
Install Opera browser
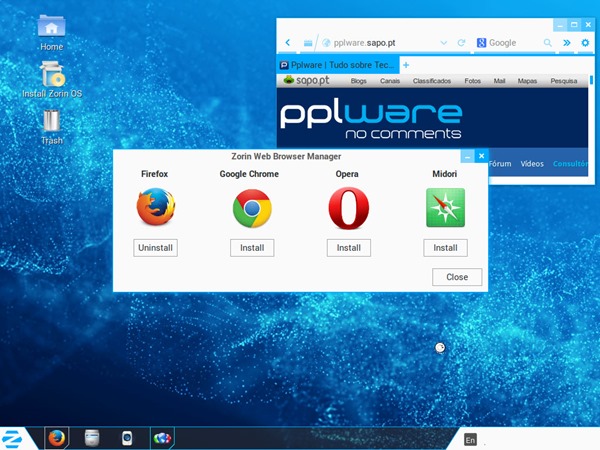(349, 248)
